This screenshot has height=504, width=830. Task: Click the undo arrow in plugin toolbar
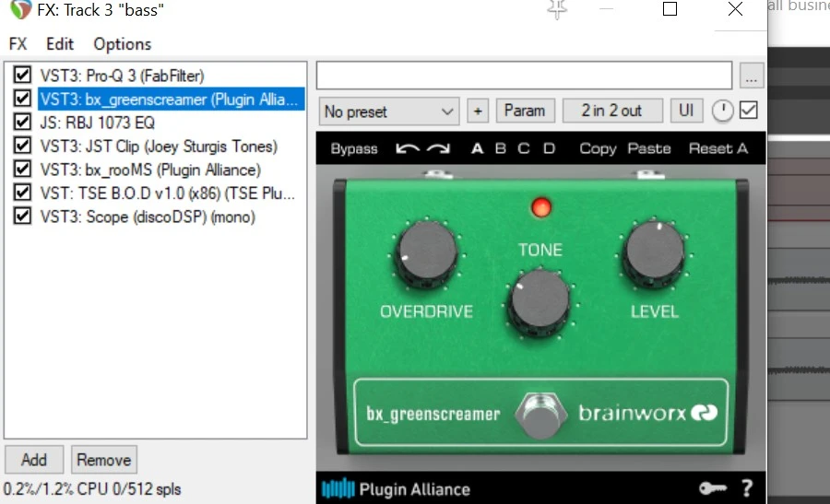tap(407, 148)
